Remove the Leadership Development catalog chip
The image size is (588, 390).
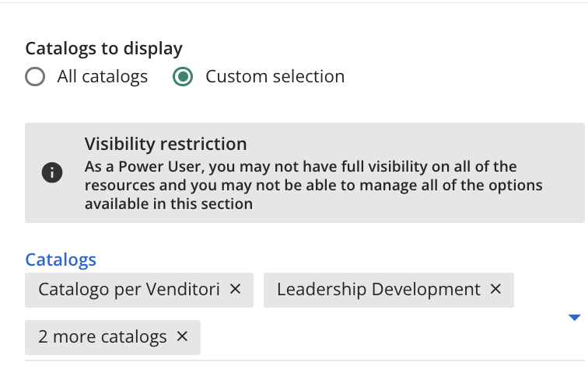coord(495,289)
